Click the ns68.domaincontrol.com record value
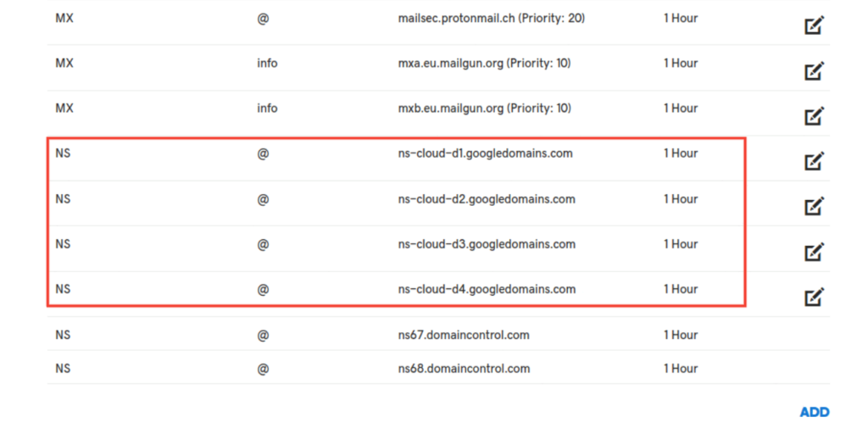The image size is (868, 434). point(464,369)
